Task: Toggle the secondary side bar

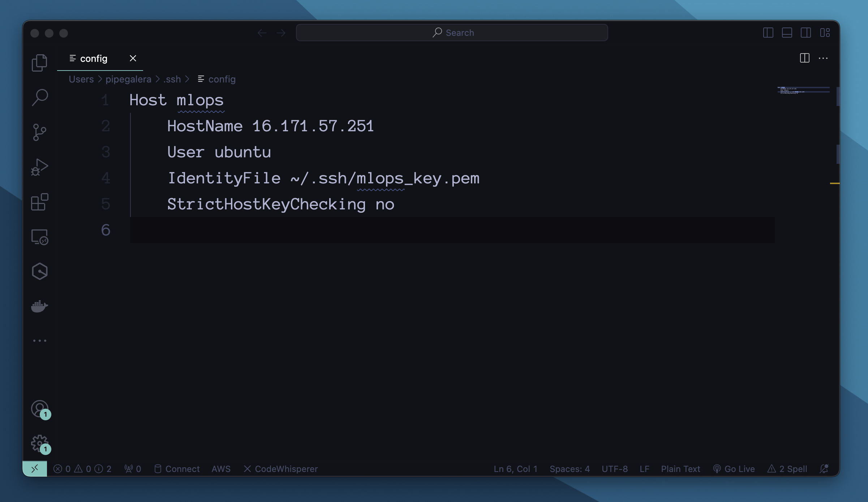Action: click(x=805, y=33)
